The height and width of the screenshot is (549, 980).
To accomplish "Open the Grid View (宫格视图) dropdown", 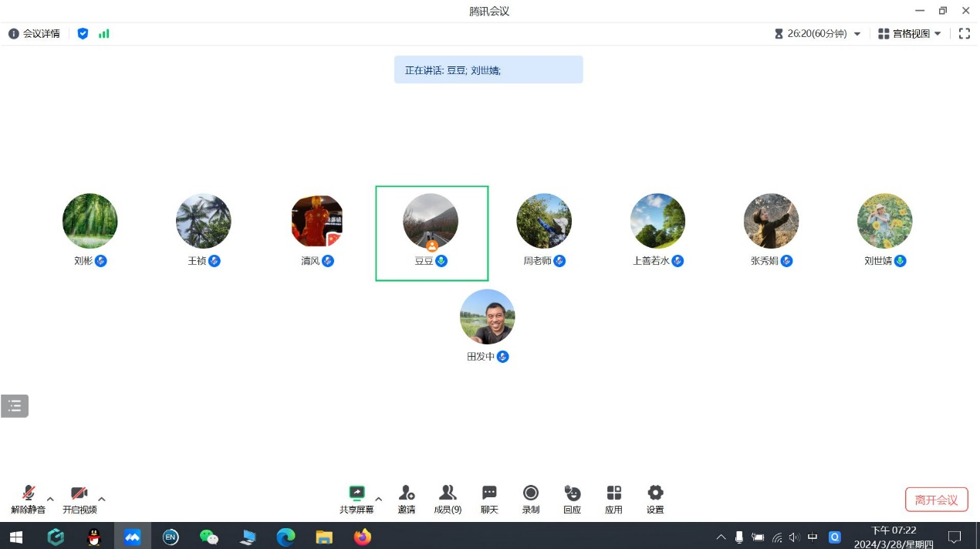I will pyautogui.click(x=910, y=34).
